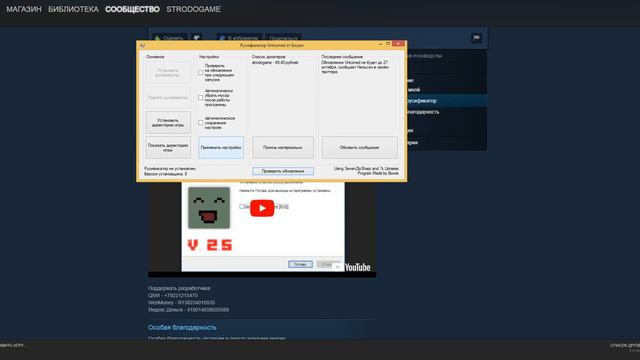
Task: Open the МАГАЗИН menu in Steam
Action: pyautogui.click(x=24, y=9)
